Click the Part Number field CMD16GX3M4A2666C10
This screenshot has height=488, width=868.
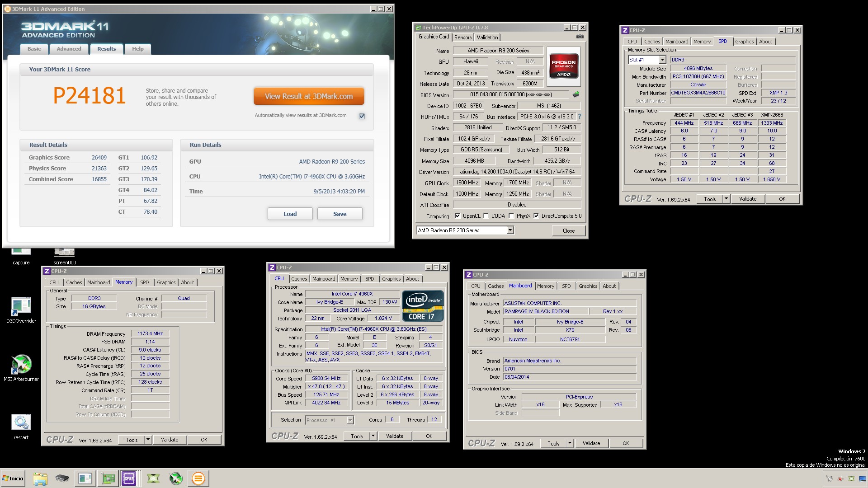[698, 93]
